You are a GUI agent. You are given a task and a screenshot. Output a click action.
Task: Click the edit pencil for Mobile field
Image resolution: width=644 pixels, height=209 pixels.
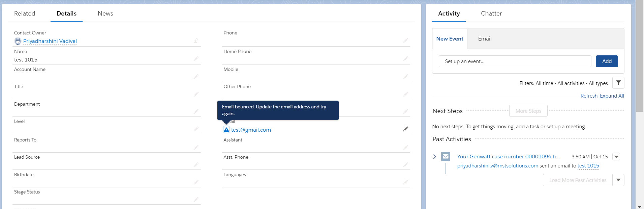coord(406,77)
